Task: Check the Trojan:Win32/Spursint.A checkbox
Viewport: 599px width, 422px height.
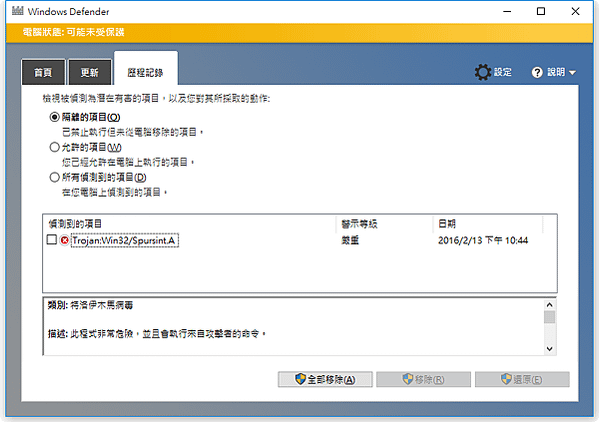Action: click(52, 240)
